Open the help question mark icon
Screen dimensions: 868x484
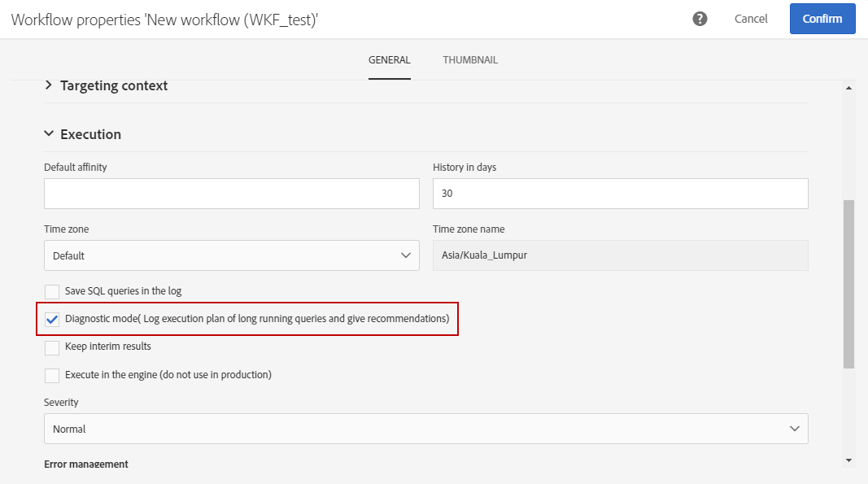point(700,19)
